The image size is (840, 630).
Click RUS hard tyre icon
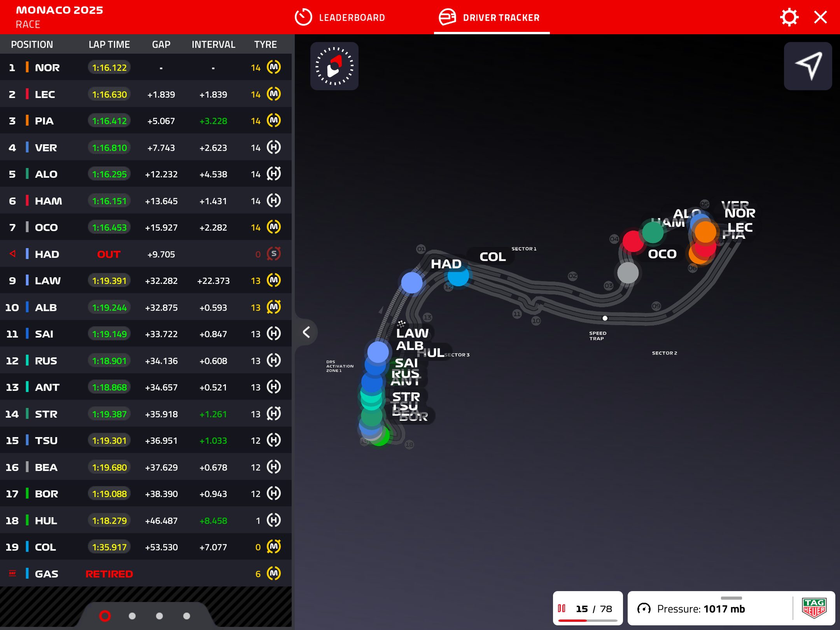[x=274, y=360]
